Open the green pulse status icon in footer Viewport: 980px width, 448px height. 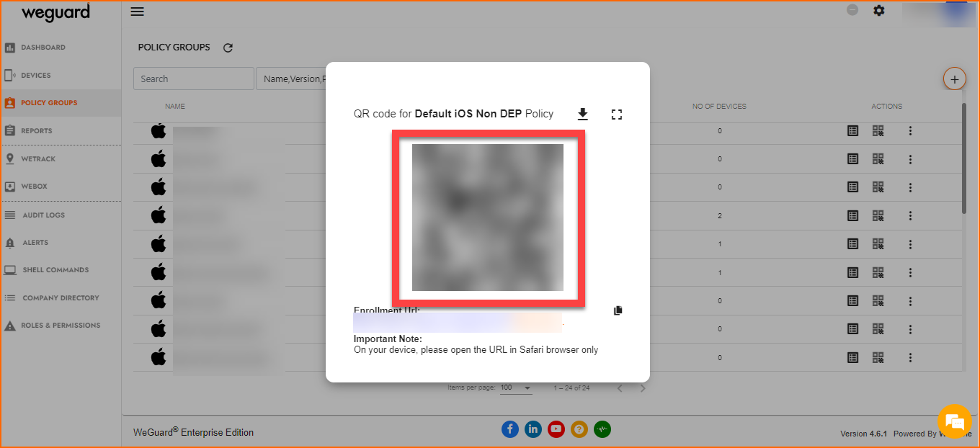click(x=602, y=429)
